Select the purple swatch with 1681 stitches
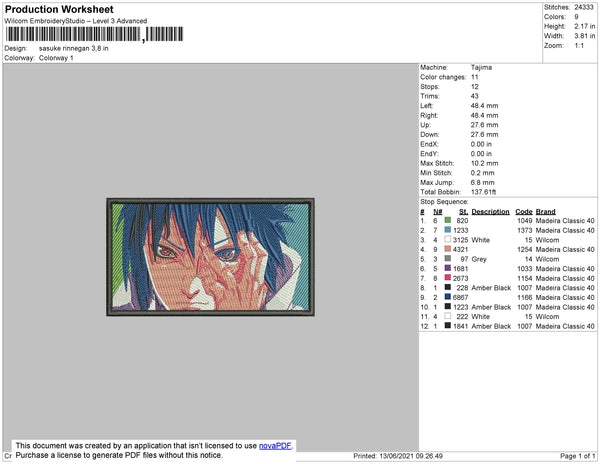 [448, 268]
